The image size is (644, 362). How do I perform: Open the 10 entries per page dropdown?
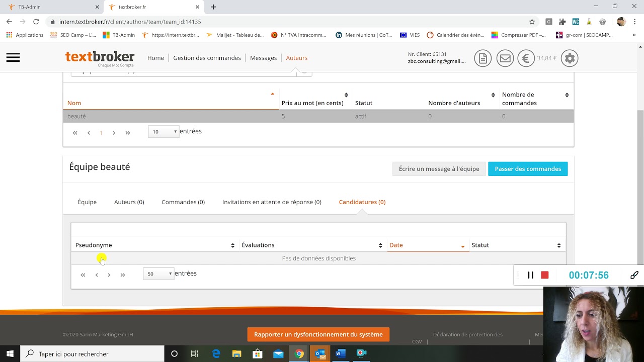(164, 132)
